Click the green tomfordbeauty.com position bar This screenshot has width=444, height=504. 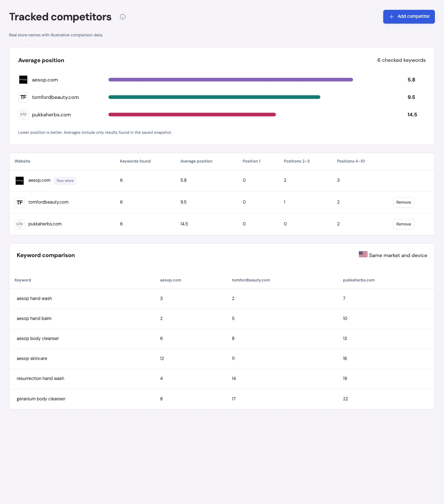(x=214, y=97)
